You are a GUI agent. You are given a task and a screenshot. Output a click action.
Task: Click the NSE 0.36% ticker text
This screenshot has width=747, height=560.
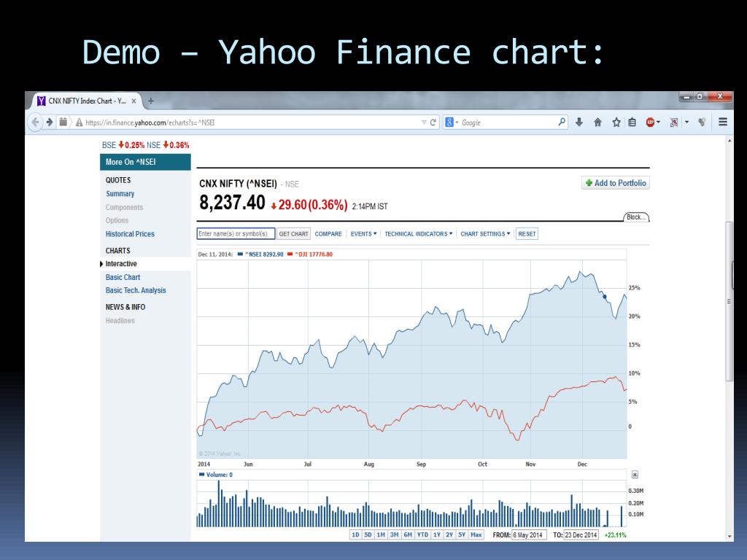click(168, 145)
